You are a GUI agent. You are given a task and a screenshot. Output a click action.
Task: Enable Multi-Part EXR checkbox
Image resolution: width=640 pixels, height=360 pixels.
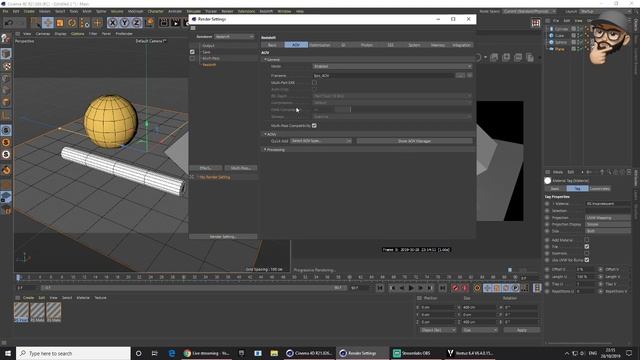click(314, 82)
